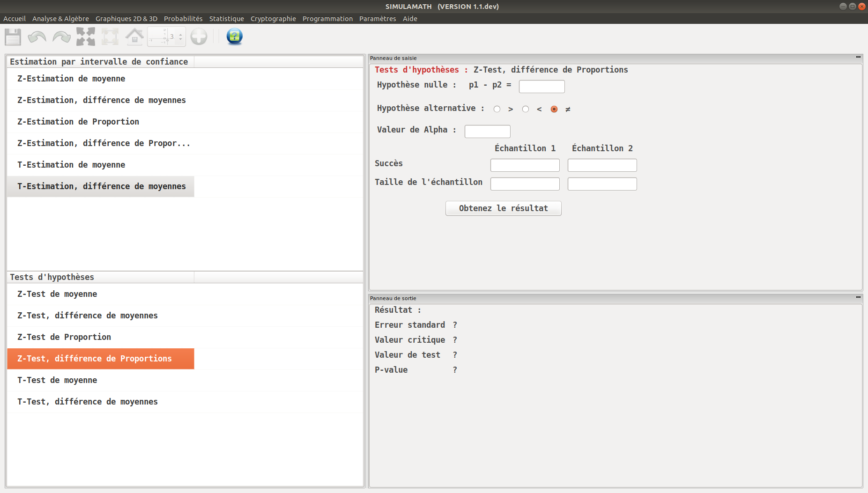This screenshot has width=868, height=493.
Task: Focus the Valeur de Alpha field
Action: (x=487, y=132)
